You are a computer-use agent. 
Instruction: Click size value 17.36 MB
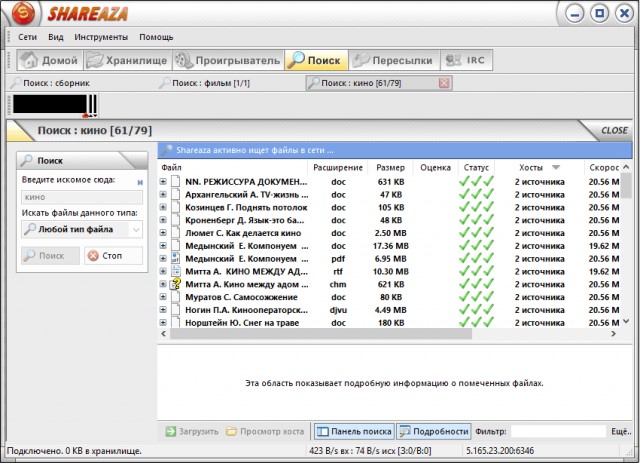click(x=391, y=246)
